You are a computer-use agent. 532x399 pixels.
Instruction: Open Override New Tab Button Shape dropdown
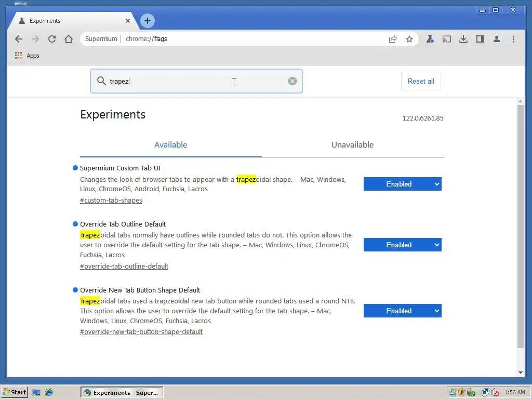coord(403,311)
